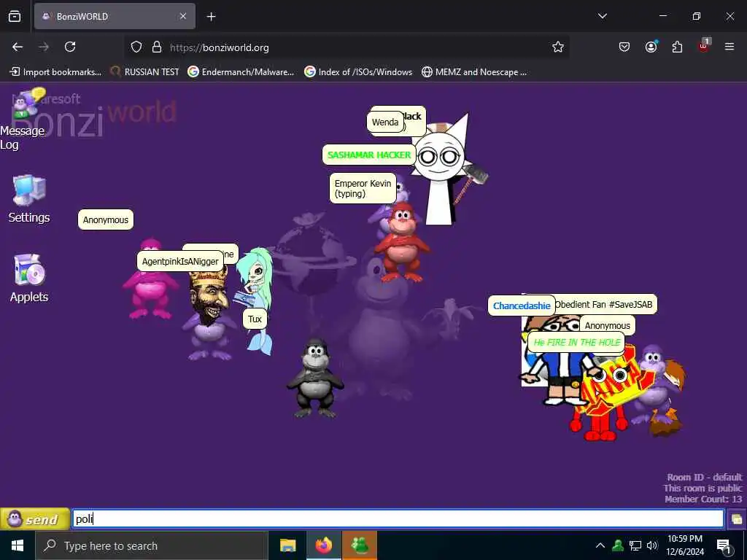
Task: Select the BonziWORLD tab
Action: coord(115,16)
